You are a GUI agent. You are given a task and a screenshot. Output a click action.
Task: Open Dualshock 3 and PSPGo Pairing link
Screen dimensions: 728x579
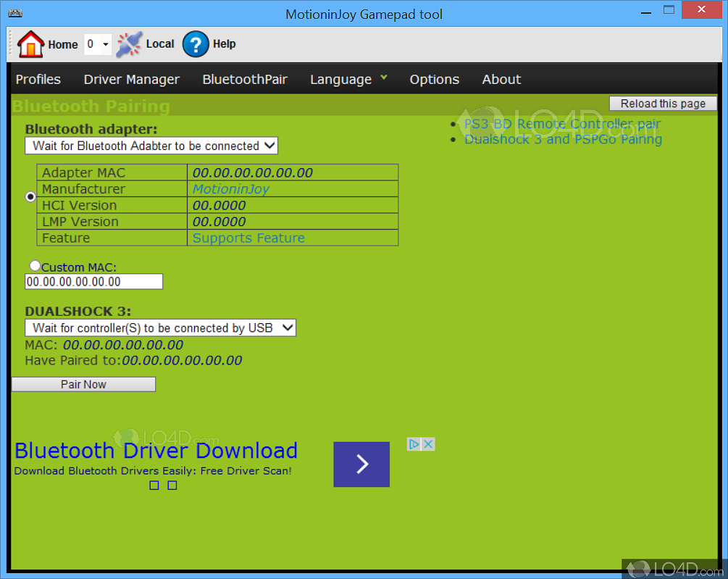click(x=563, y=139)
